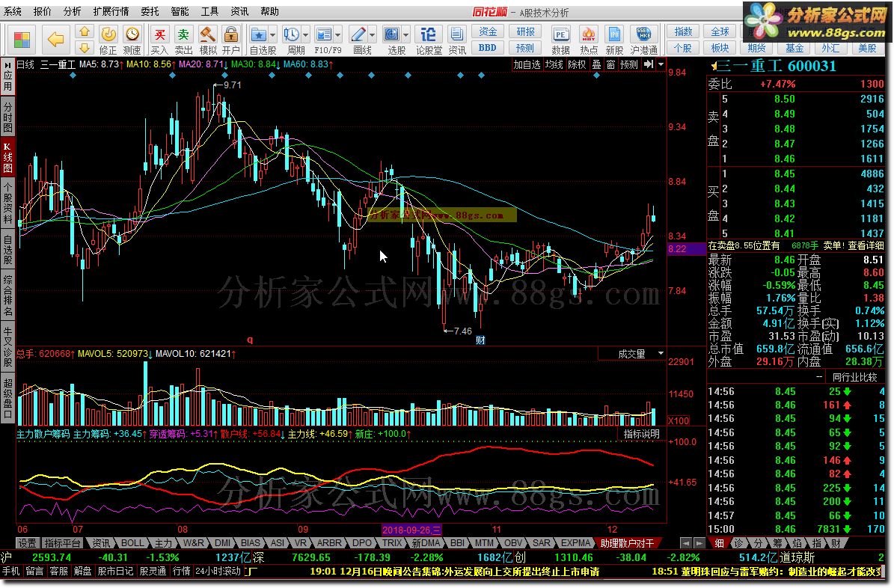894x588 pixels.
Task: Toggle 均线 moving averages display
Action: point(554,64)
